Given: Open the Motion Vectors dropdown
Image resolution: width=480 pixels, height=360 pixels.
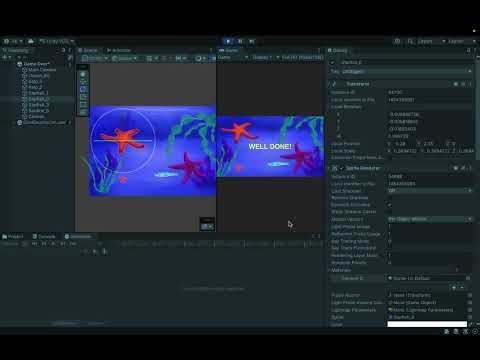Looking at the screenshot, I should 430,219.
